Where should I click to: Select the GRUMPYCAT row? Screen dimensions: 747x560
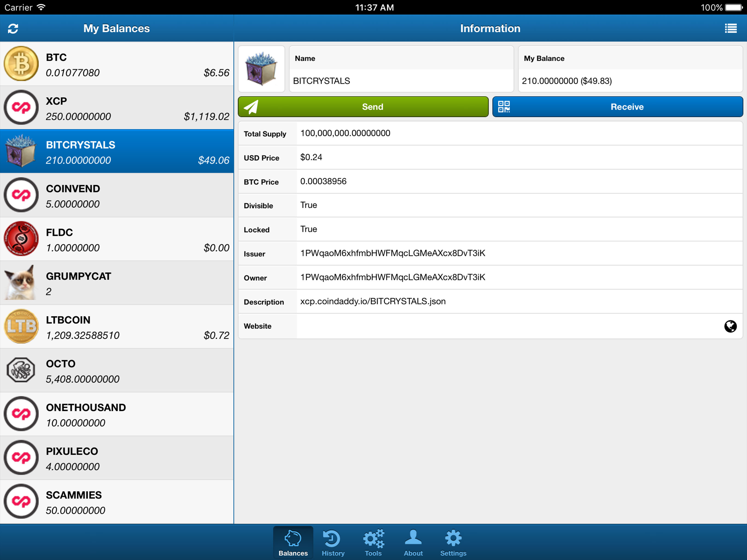coord(117,283)
